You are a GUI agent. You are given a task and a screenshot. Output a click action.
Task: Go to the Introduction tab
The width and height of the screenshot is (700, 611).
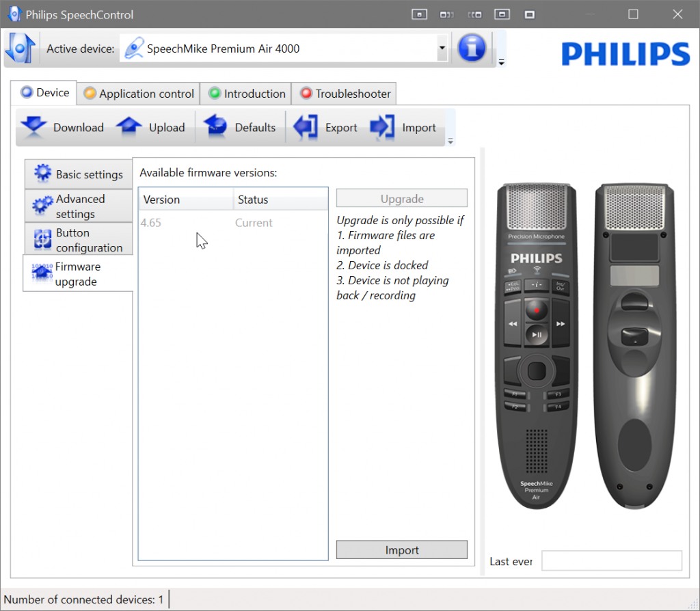click(x=246, y=94)
